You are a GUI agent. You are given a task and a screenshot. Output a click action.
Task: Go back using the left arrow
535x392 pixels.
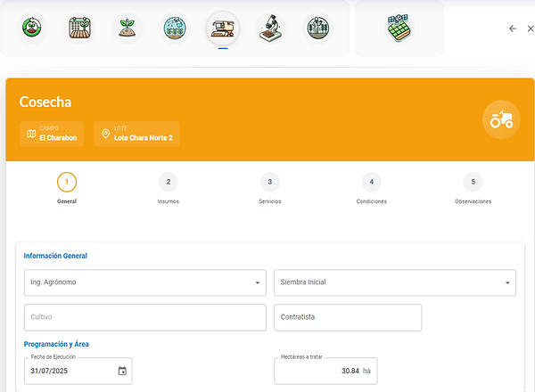(513, 29)
